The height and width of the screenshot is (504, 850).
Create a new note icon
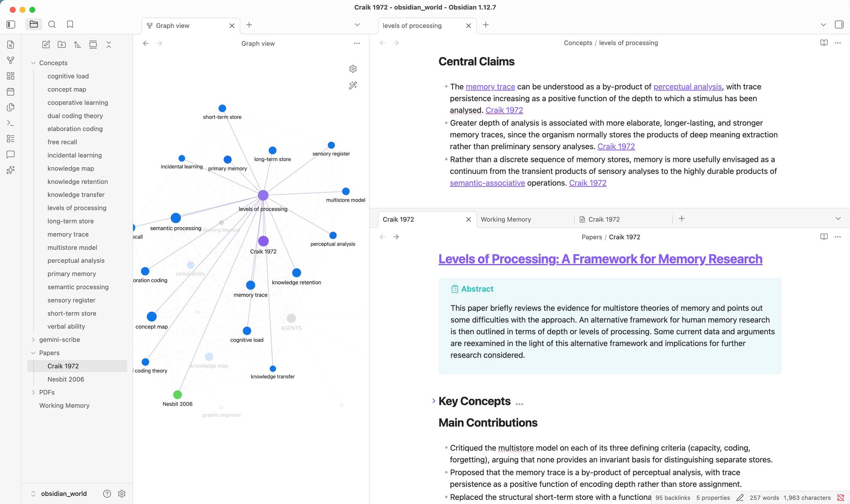tap(46, 45)
